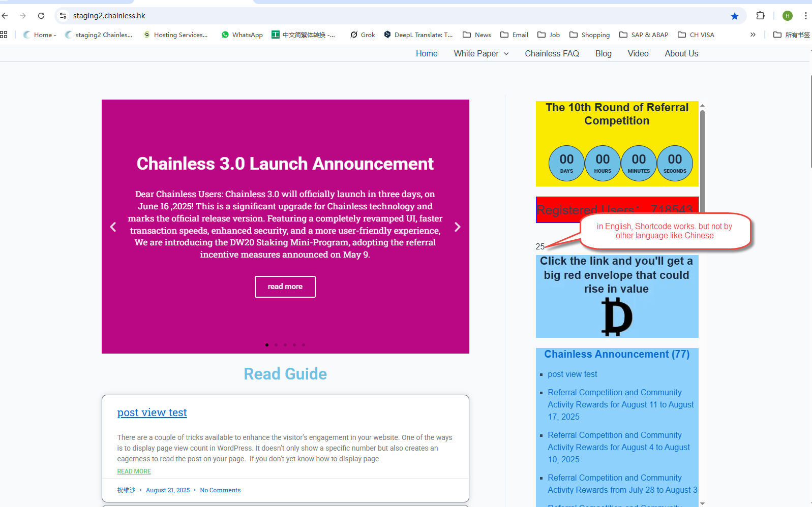812x507 pixels.
Task: Show next slide with right arrow
Action: [458, 227]
